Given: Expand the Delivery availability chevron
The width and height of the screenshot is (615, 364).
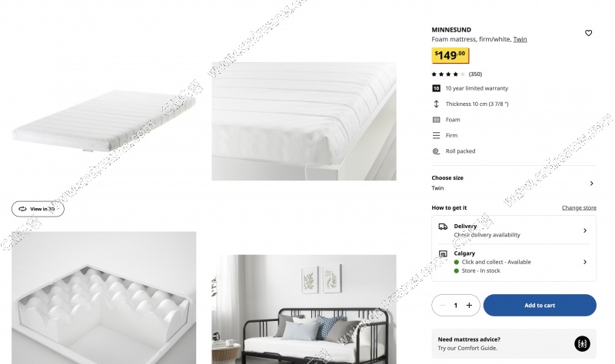Looking at the screenshot, I should click(585, 230).
